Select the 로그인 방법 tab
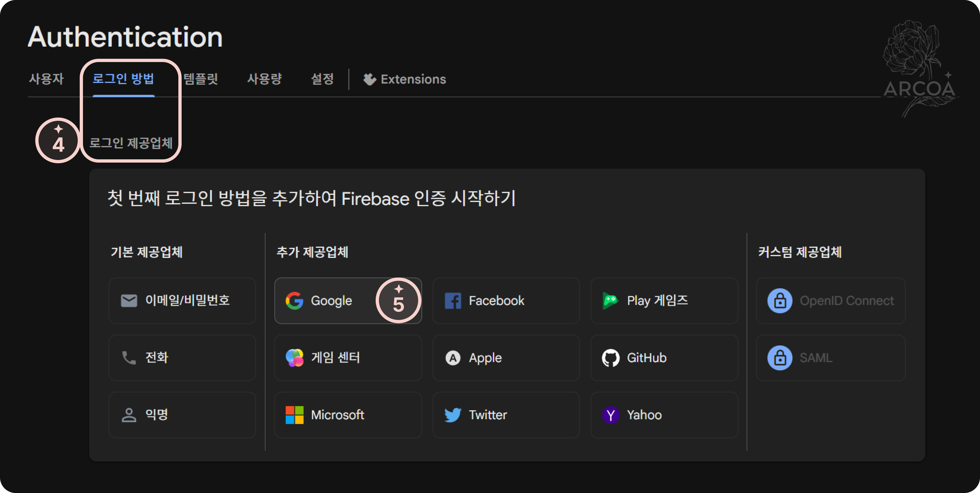Viewport: 980px width, 493px height. [123, 79]
